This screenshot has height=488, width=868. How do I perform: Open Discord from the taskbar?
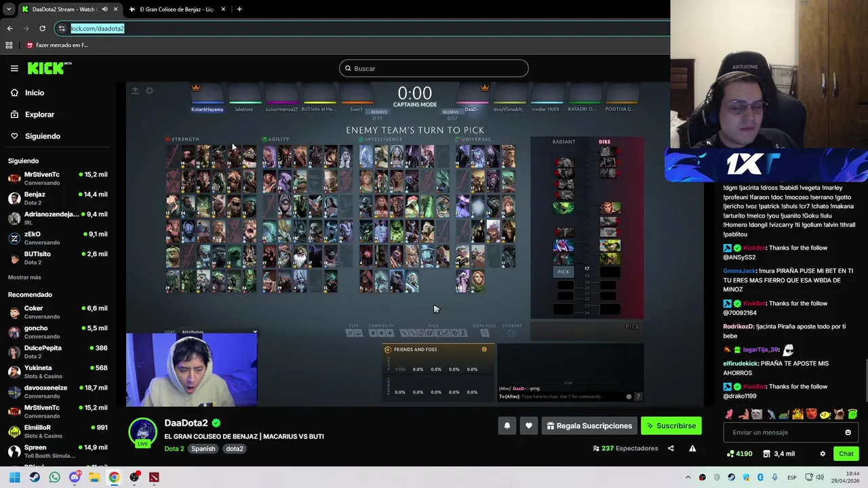click(75, 477)
